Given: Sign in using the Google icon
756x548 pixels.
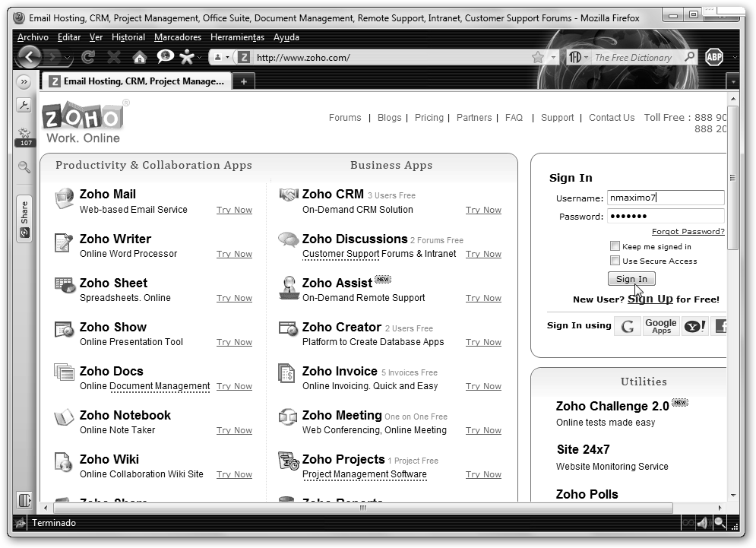Looking at the screenshot, I should (627, 326).
